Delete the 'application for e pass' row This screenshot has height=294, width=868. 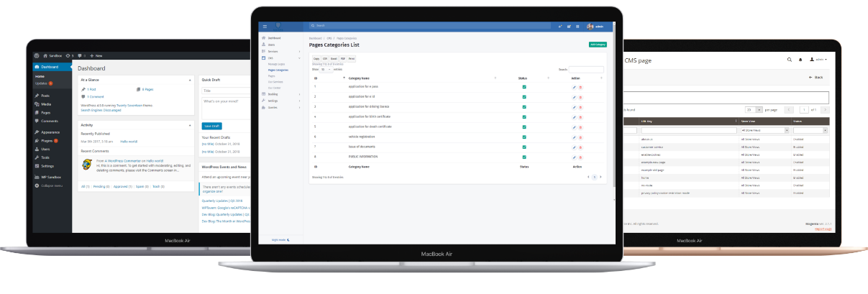click(x=580, y=87)
